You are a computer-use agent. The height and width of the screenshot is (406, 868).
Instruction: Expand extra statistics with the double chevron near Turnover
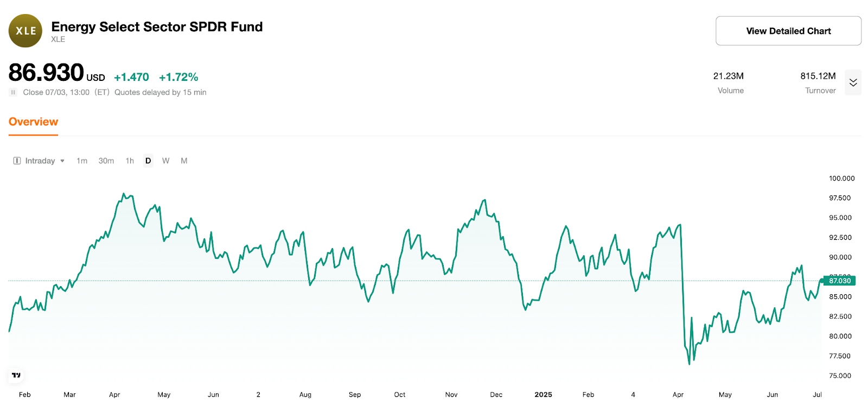click(x=853, y=82)
